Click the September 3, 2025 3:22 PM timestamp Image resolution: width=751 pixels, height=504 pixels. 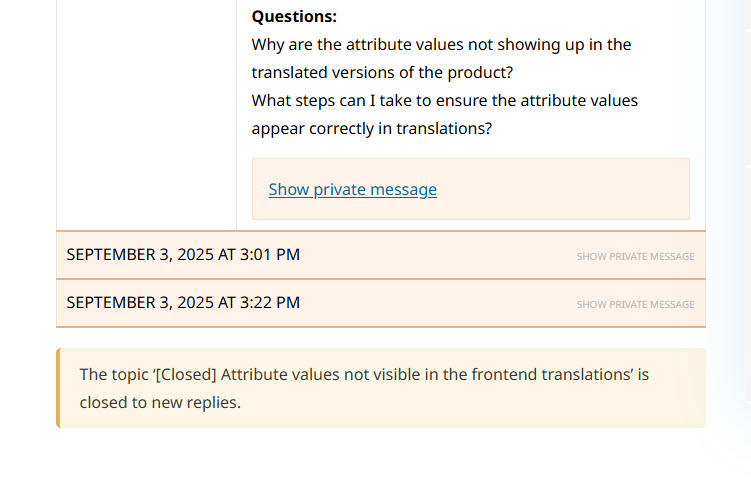[x=183, y=302]
